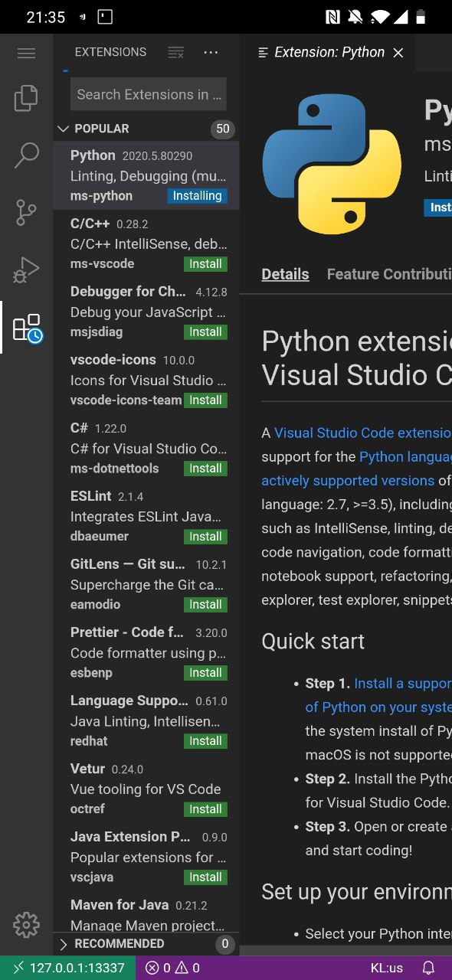Open the actively supported versions link
The image size is (452, 980).
pos(348,481)
